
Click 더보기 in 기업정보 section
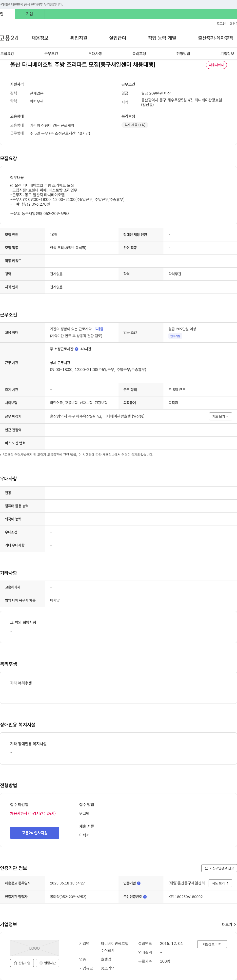tap(229, 924)
